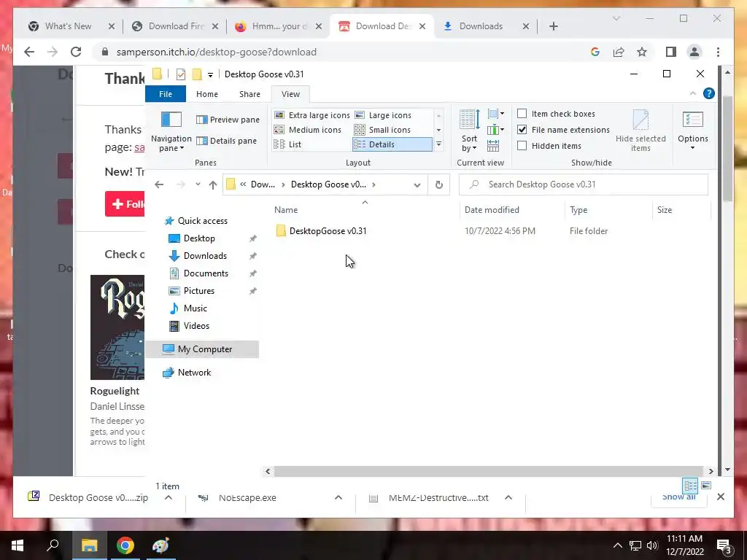Close the Chrome downloads bar
The image size is (747, 560).
[721, 497]
